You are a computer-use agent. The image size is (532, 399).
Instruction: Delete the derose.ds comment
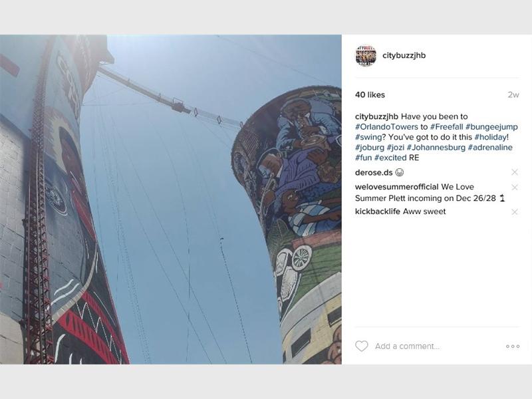[x=514, y=172]
